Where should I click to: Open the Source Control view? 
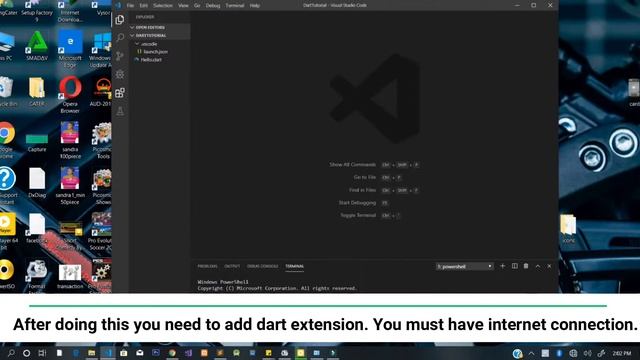[x=120, y=56]
